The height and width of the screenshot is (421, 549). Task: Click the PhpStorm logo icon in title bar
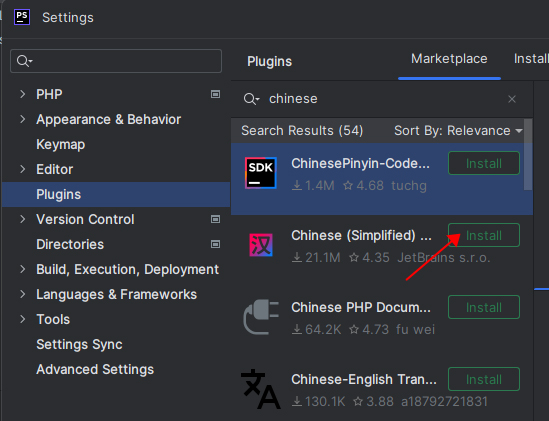[x=22, y=17]
